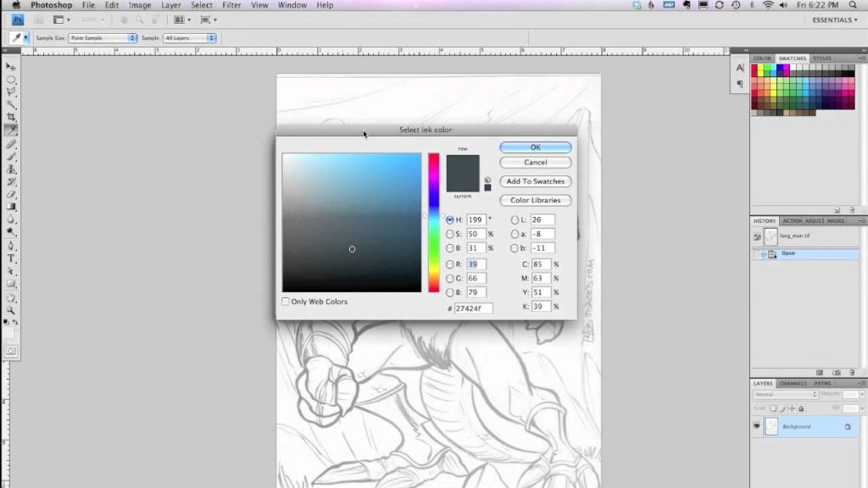Click the Add To Swatches button
This screenshot has height=488, width=868.
[x=535, y=181]
